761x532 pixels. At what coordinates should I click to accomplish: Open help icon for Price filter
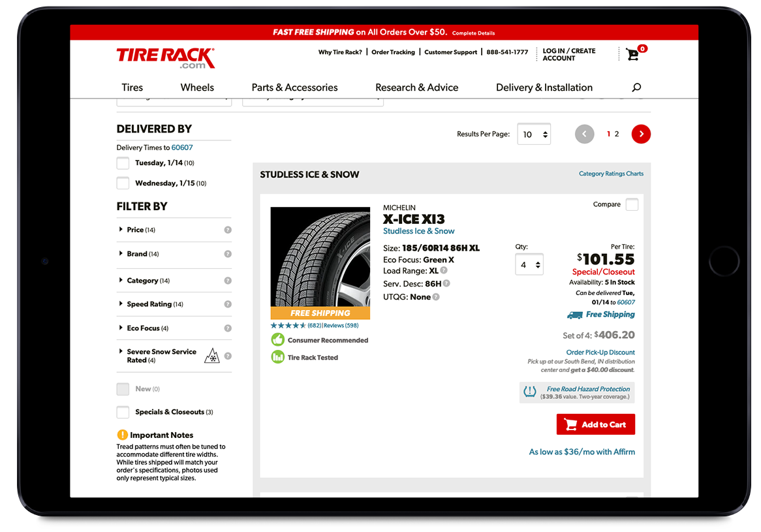click(x=228, y=230)
